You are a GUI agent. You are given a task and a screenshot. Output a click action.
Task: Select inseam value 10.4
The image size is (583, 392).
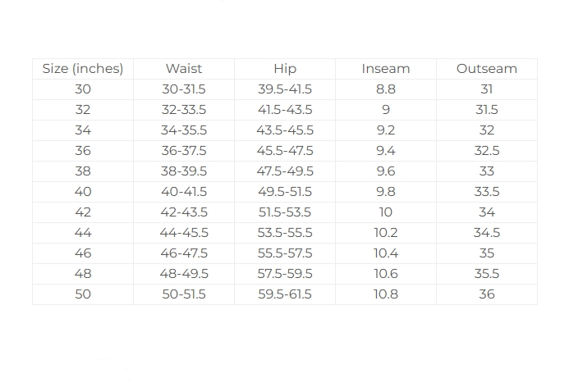coord(386,253)
